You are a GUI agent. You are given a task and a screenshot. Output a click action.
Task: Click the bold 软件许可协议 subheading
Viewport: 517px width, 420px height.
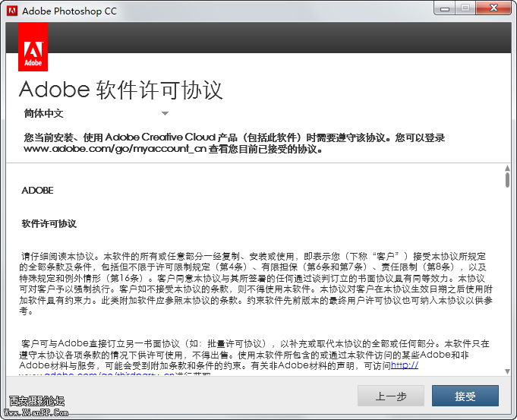click(49, 224)
